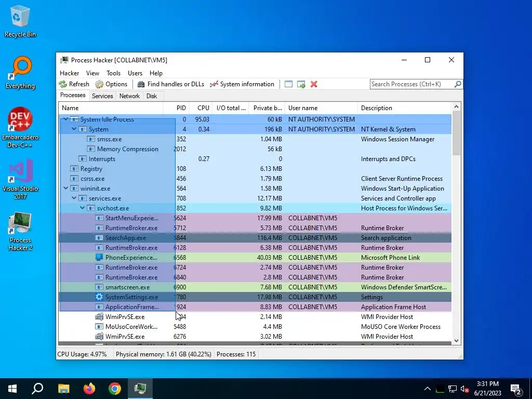Sort by the CPU column header
Image resolution: width=532 pixels, height=399 pixels.
click(x=201, y=108)
